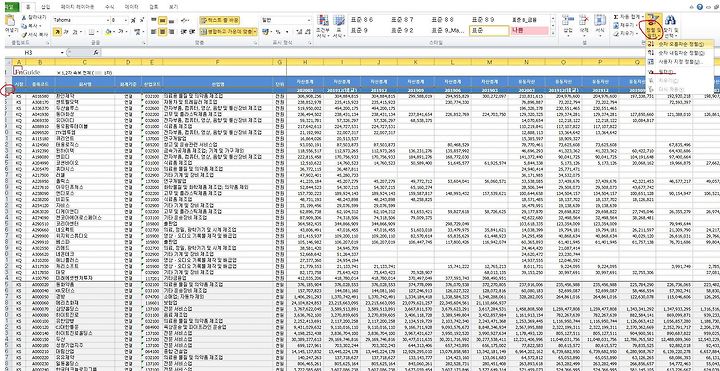Open the Name Box dropdown arrow

click(x=62, y=52)
